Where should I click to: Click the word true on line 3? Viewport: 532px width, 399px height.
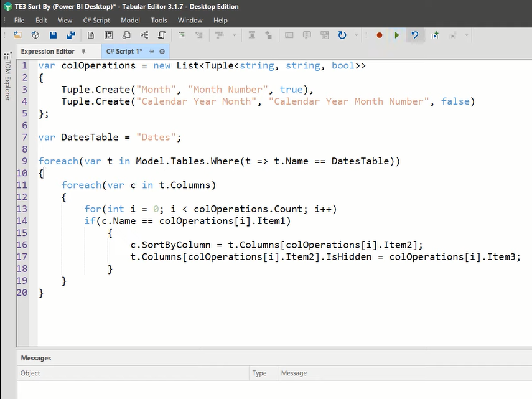click(x=291, y=89)
